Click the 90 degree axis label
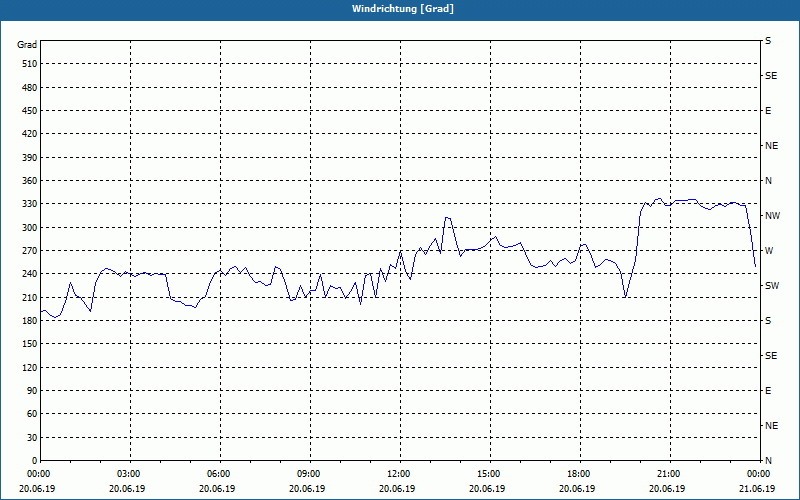This screenshot has height=500, width=800. pyautogui.click(x=33, y=391)
